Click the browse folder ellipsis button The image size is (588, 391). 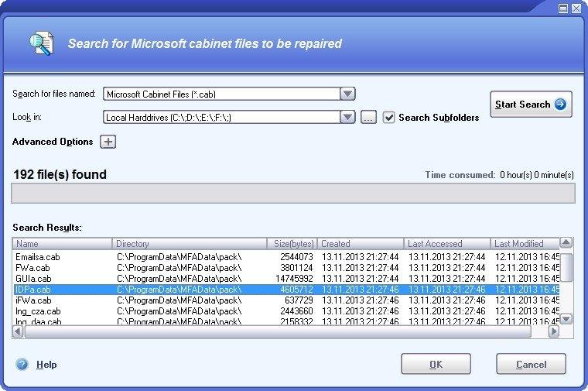(369, 118)
